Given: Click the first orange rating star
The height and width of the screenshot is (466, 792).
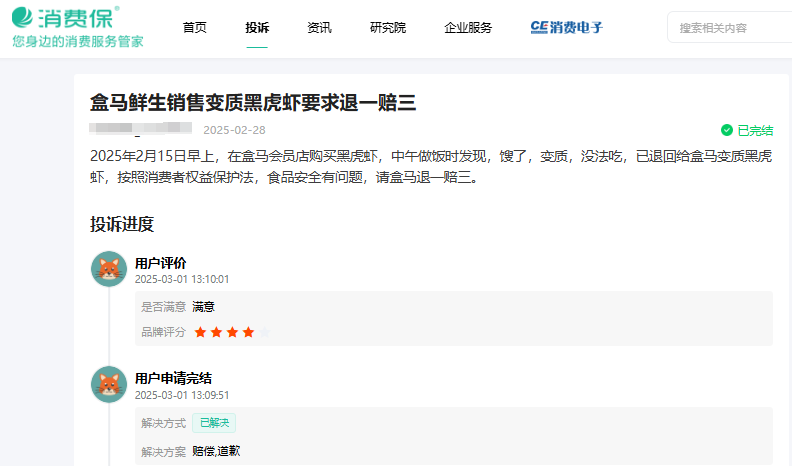Looking at the screenshot, I should (201, 332).
